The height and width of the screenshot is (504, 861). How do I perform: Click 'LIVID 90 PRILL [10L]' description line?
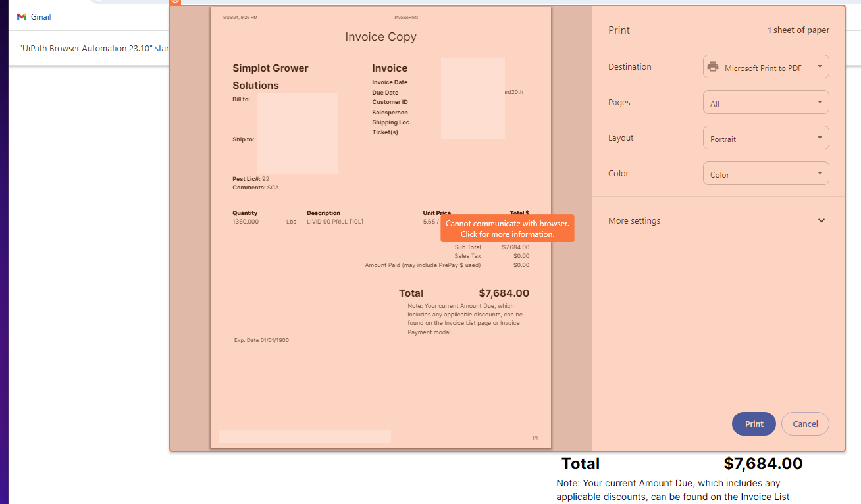pyautogui.click(x=335, y=222)
